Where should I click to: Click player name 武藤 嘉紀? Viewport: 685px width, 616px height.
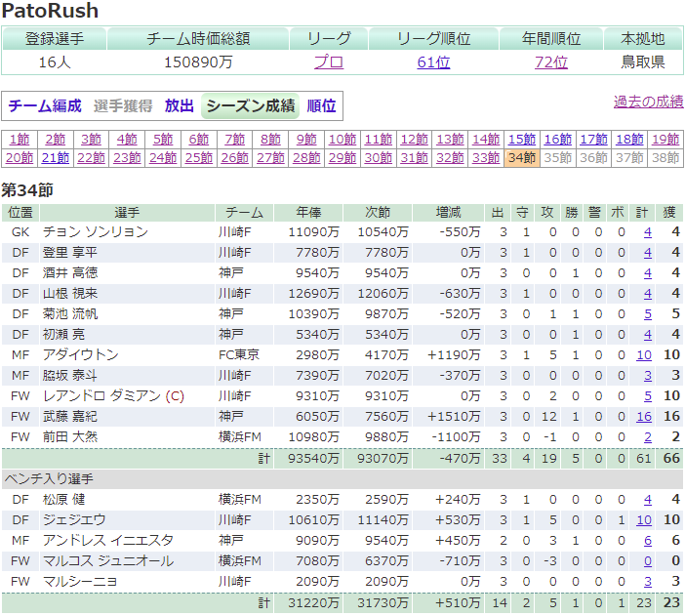point(70,417)
